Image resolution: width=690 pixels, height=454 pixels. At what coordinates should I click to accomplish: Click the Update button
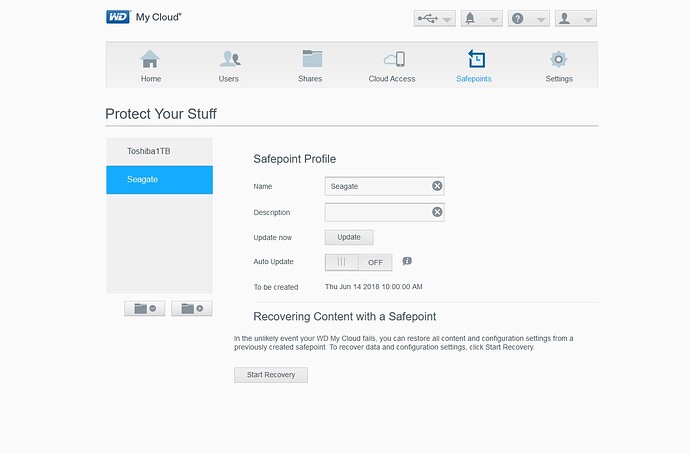349,237
